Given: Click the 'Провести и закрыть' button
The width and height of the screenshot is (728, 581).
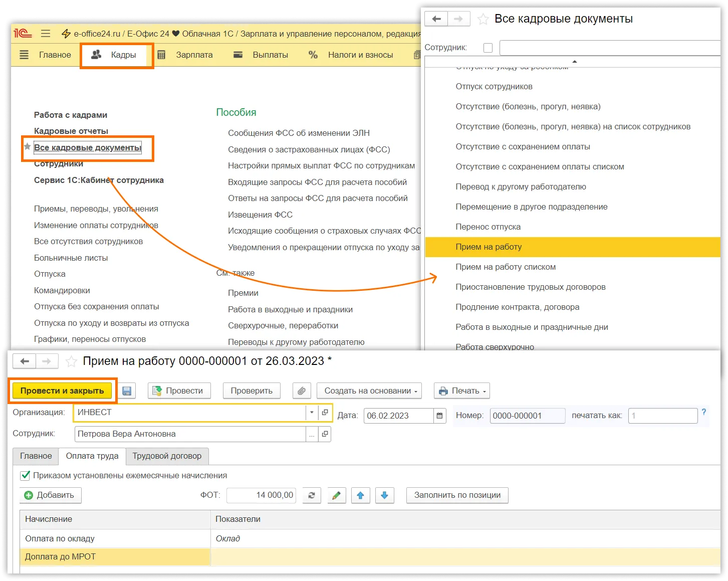Looking at the screenshot, I should click(x=62, y=391).
